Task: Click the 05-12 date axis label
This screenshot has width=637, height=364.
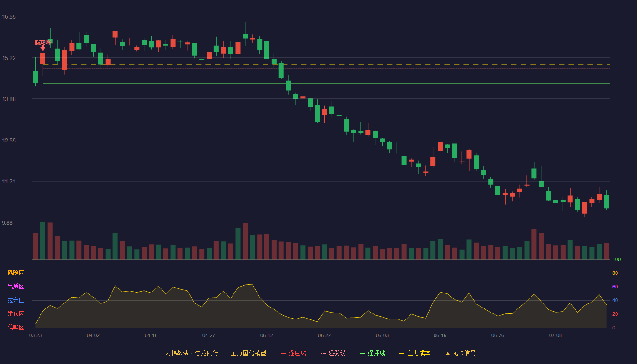Action: click(x=267, y=335)
